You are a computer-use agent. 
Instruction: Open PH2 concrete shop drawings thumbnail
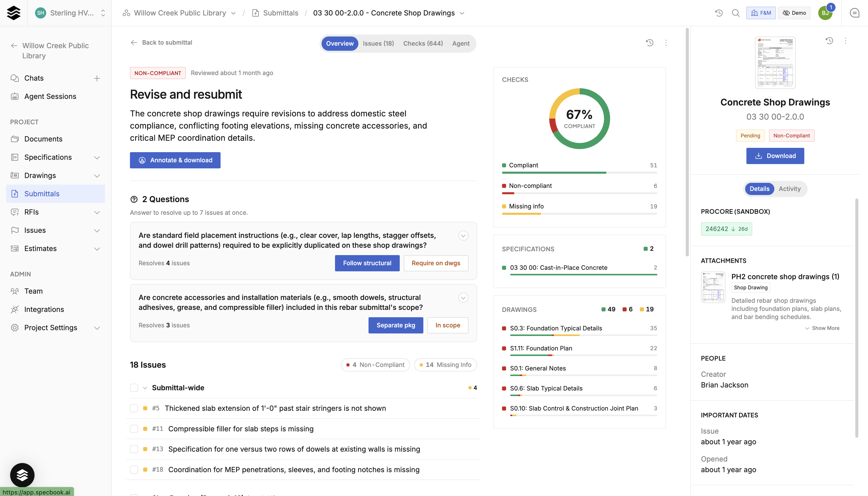713,287
